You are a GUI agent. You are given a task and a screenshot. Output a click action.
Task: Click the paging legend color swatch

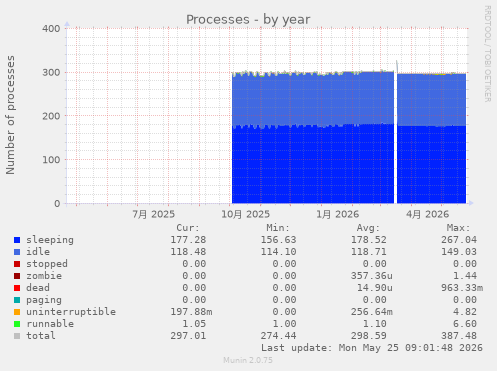17,300
